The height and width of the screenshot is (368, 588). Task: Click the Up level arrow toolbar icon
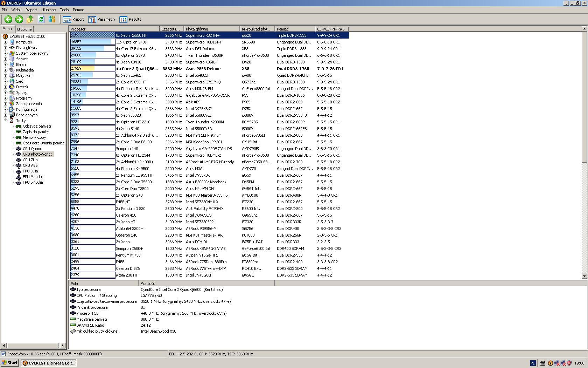[30, 20]
